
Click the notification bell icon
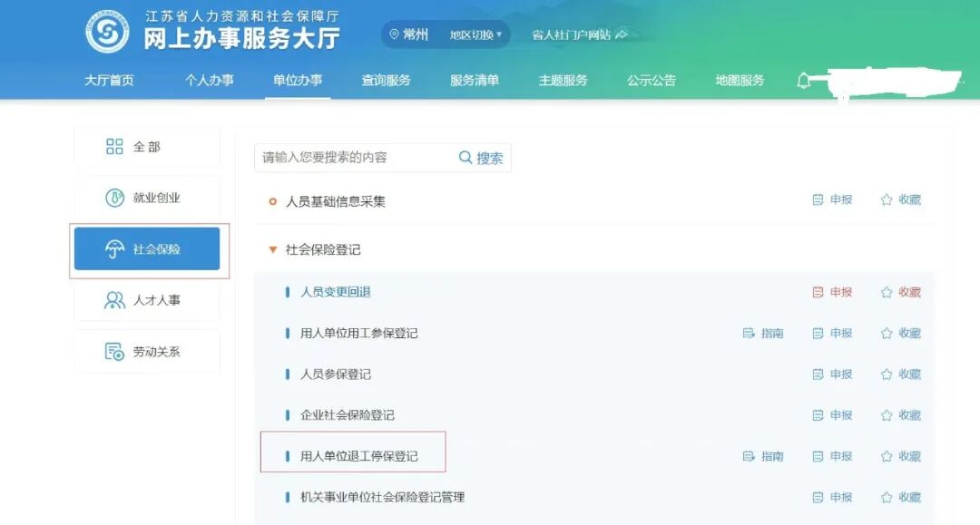pos(802,80)
